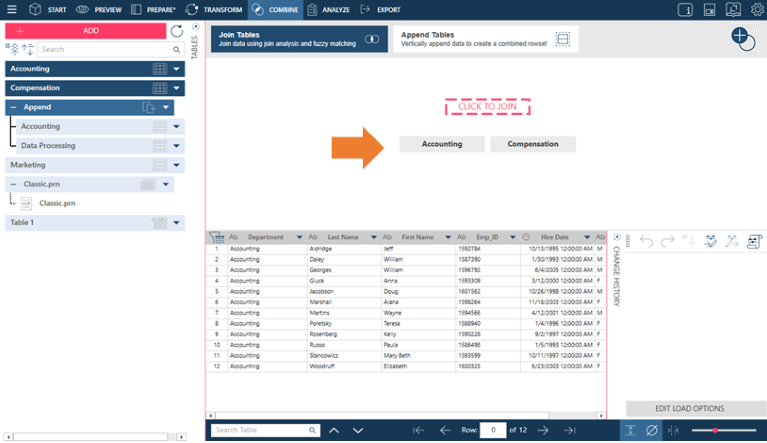Open the Last Name column dropdown
This screenshot has width=767, height=443.
(x=373, y=237)
